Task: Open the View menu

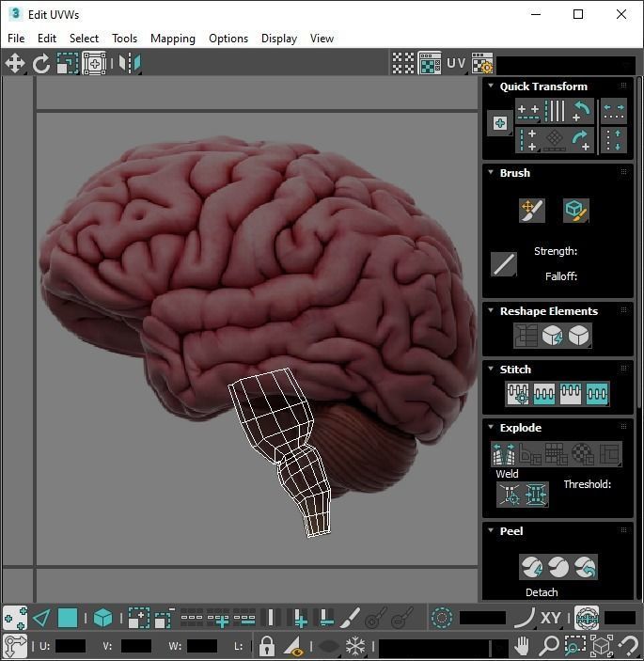Action: click(x=322, y=39)
